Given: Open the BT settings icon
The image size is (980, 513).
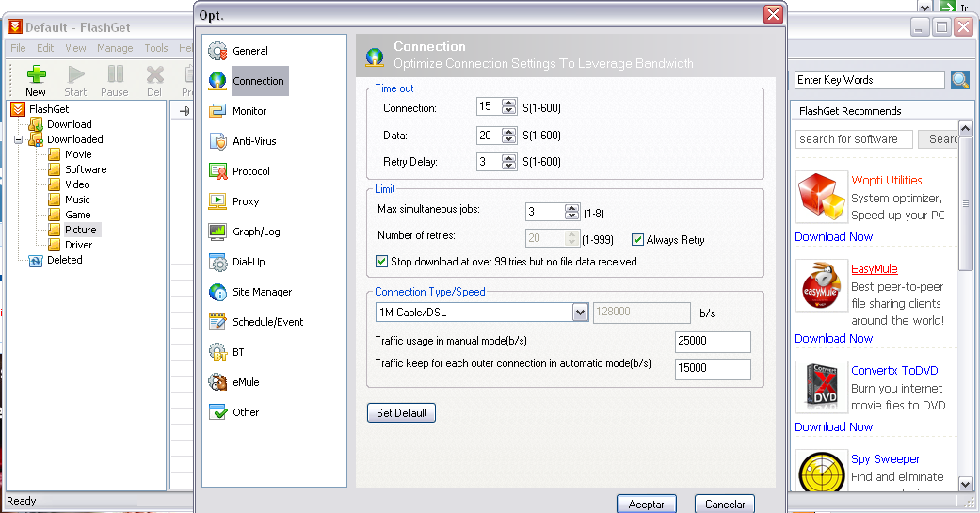Looking at the screenshot, I should click(x=217, y=352).
